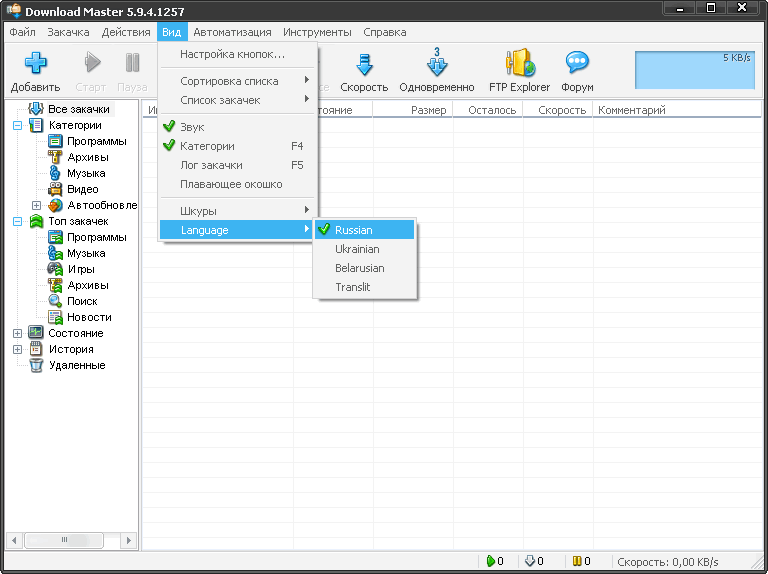The image size is (768, 574).
Task: Click the Одновременно downloads icon
Action: click(437, 62)
